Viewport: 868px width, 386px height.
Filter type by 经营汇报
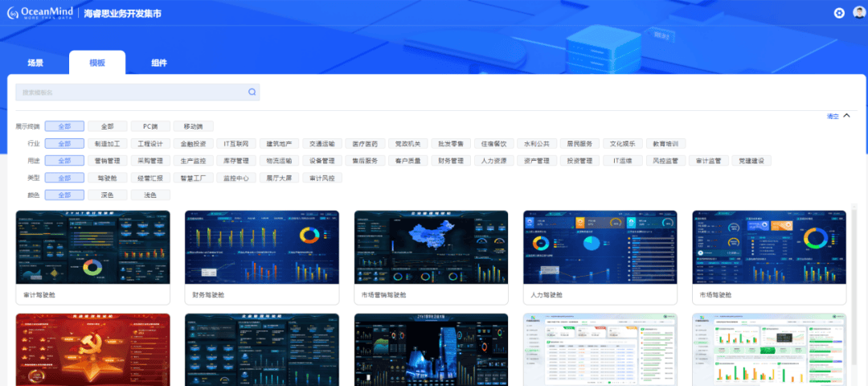point(150,178)
